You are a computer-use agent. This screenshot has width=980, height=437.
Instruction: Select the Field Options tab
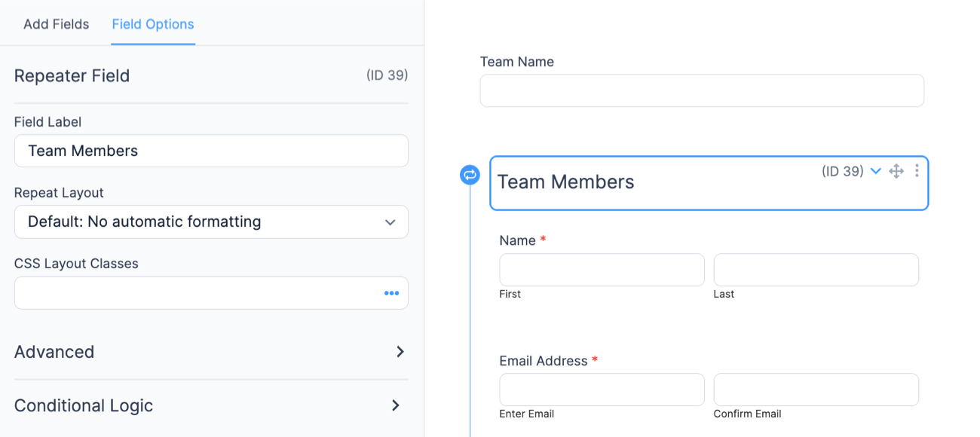pyautogui.click(x=153, y=24)
